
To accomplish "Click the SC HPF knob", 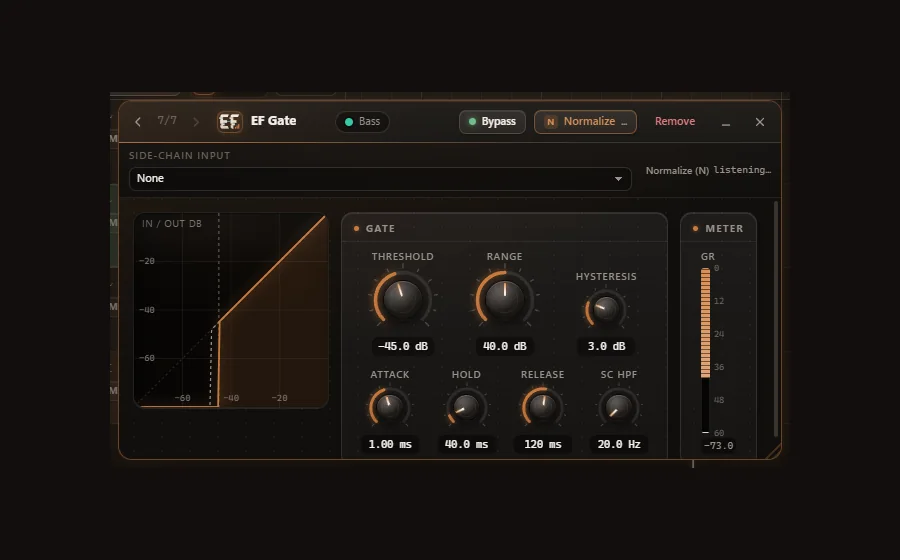I will tap(619, 406).
